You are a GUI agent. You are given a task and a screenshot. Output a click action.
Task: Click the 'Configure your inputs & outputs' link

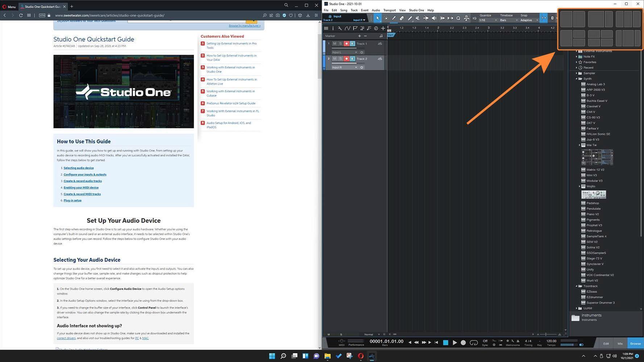pos(85,174)
